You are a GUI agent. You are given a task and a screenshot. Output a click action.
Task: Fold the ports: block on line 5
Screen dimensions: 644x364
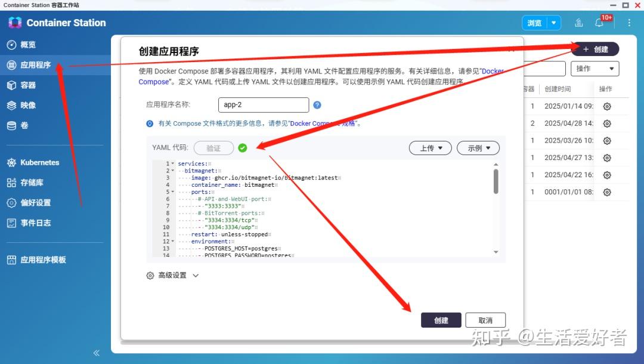172,192
